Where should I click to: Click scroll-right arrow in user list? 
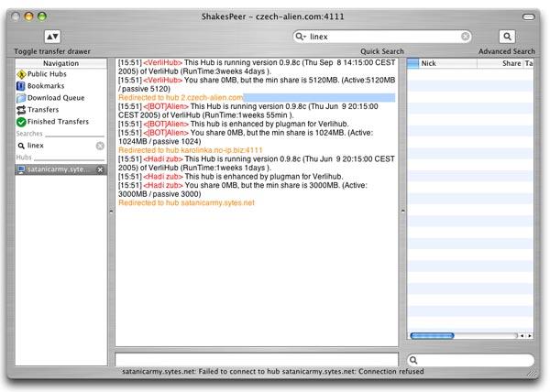click(x=529, y=335)
